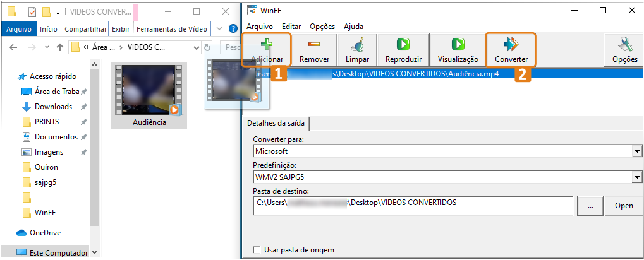Viewport: 644px width, 260px height.
Task: Start conversion with the Converter button
Action: tap(511, 50)
